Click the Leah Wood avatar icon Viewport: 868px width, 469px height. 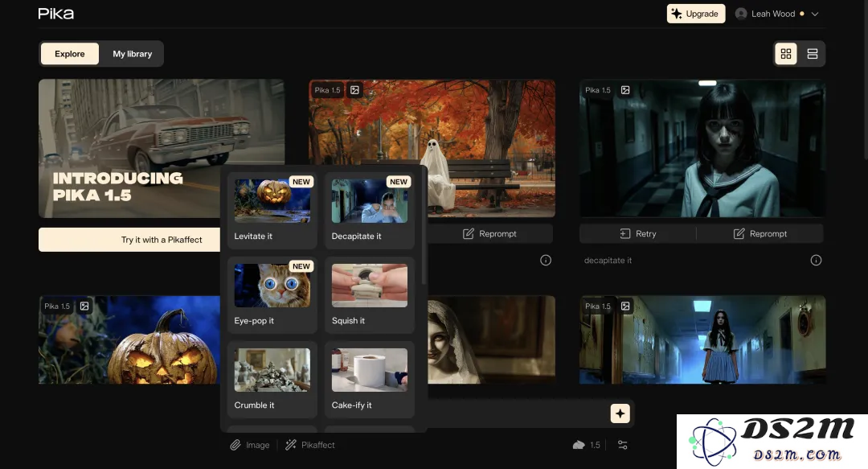[x=741, y=14]
